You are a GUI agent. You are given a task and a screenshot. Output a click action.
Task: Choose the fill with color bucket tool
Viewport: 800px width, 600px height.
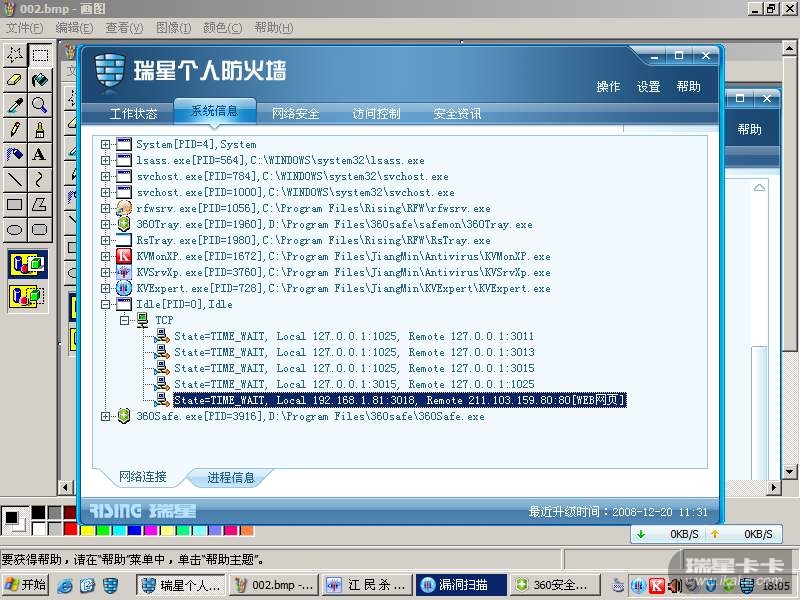[x=40, y=80]
